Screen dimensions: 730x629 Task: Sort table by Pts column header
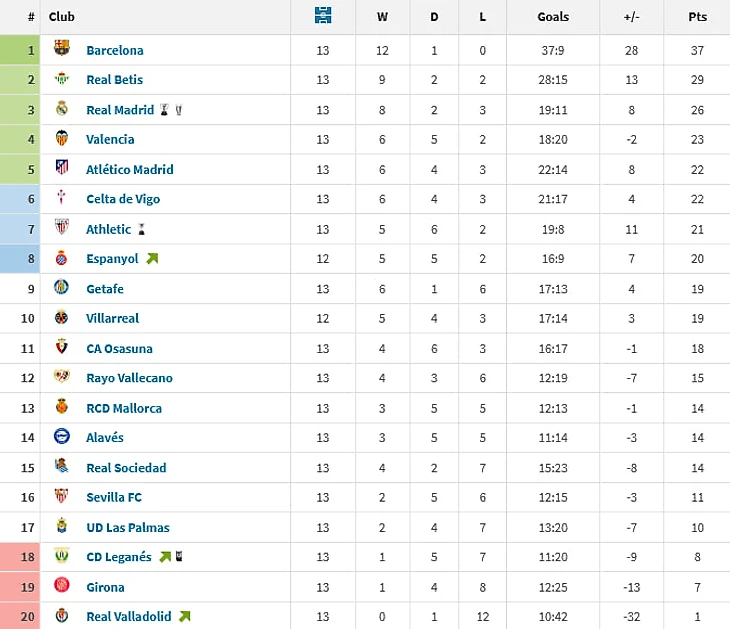click(x=697, y=17)
